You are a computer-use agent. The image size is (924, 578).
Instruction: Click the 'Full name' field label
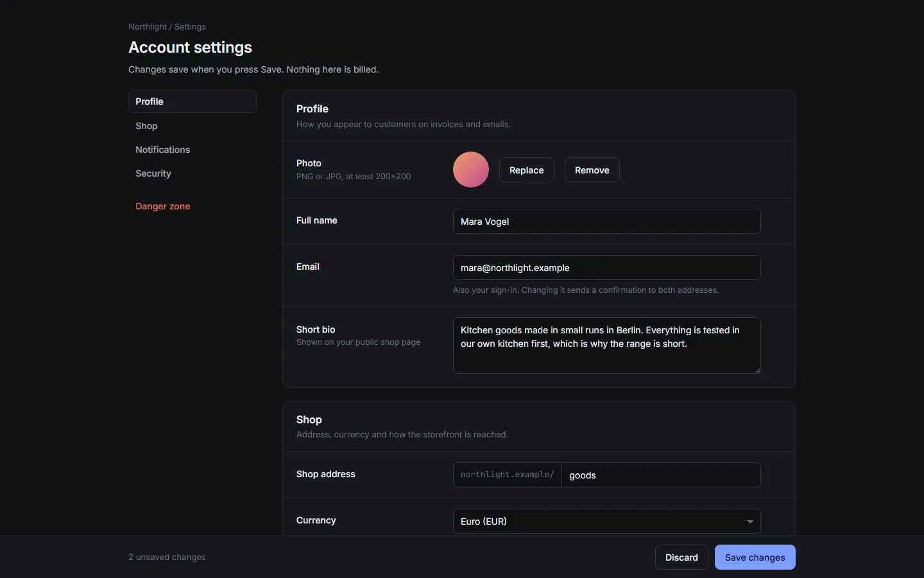[x=317, y=220]
